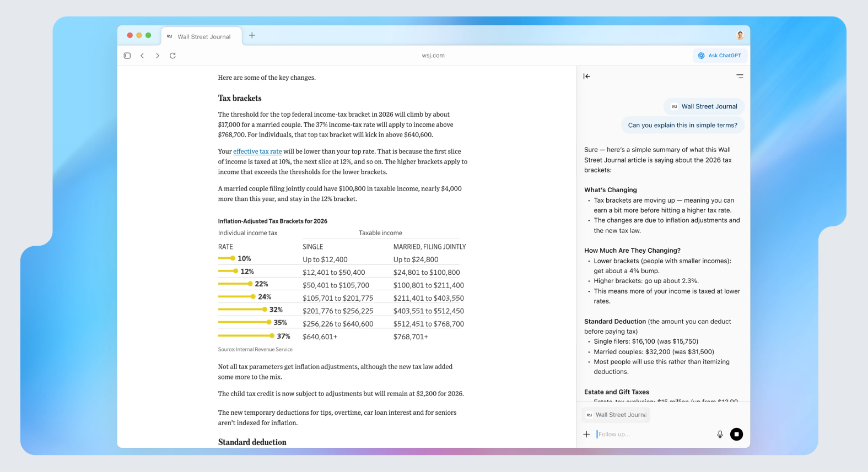Click the Wall Street Journal context chip above input
Image resolution: width=868 pixels, height=472 pixels.
616,415
